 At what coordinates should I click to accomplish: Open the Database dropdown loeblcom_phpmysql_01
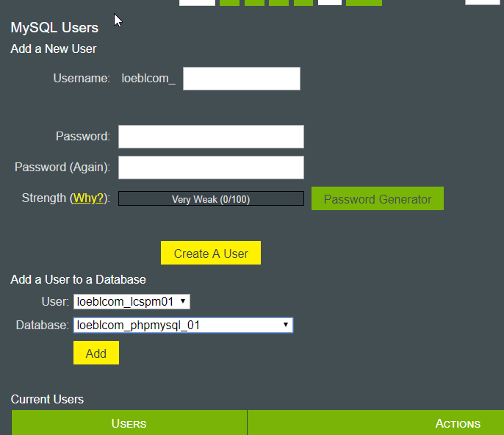[183, 325]
